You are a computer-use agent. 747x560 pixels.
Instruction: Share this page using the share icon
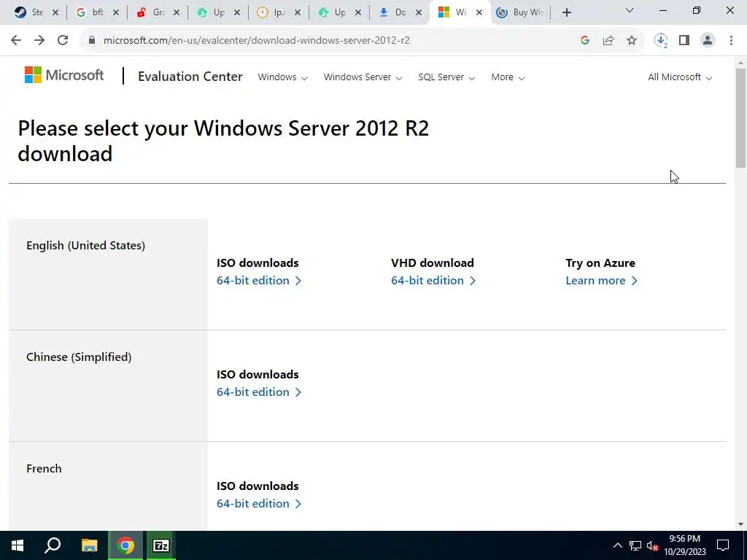[x=608, y=41]
